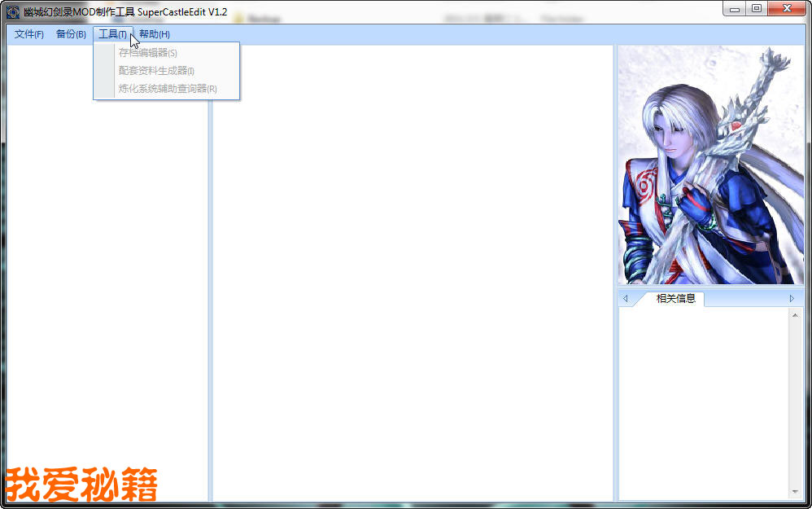Select 存档编辑器(S) from the tools menu
Screen dimensions: 812x509
[147, 53]
